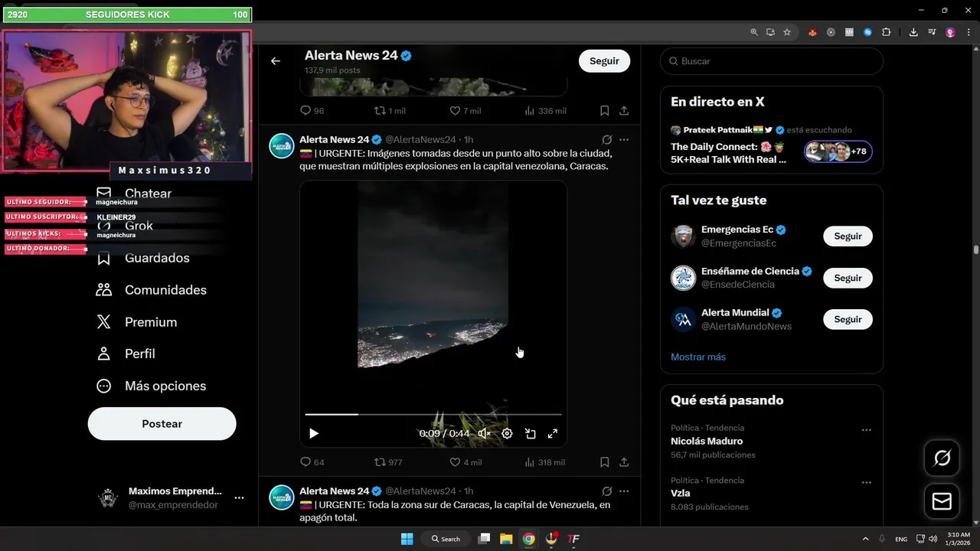Viewport: 980px width, 551px height.
Task: Expand the video to fullscreen
Action: 553,433
